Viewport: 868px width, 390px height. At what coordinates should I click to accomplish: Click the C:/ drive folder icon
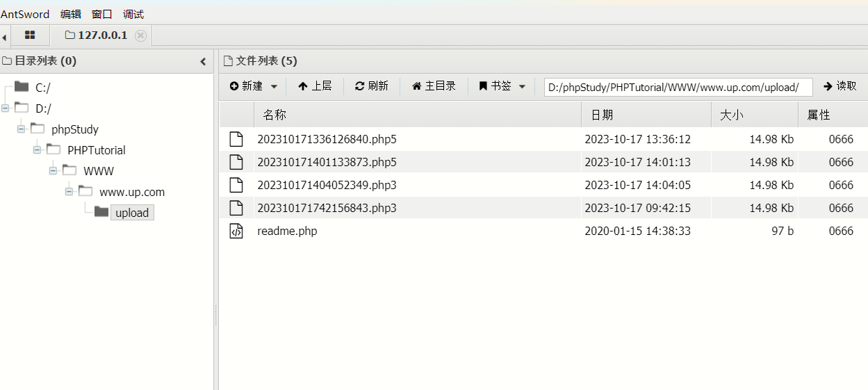22,87
